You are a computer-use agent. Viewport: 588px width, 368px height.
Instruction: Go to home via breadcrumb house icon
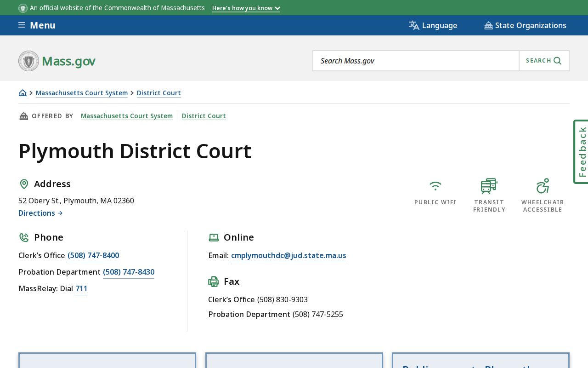(x=23, y=93)
